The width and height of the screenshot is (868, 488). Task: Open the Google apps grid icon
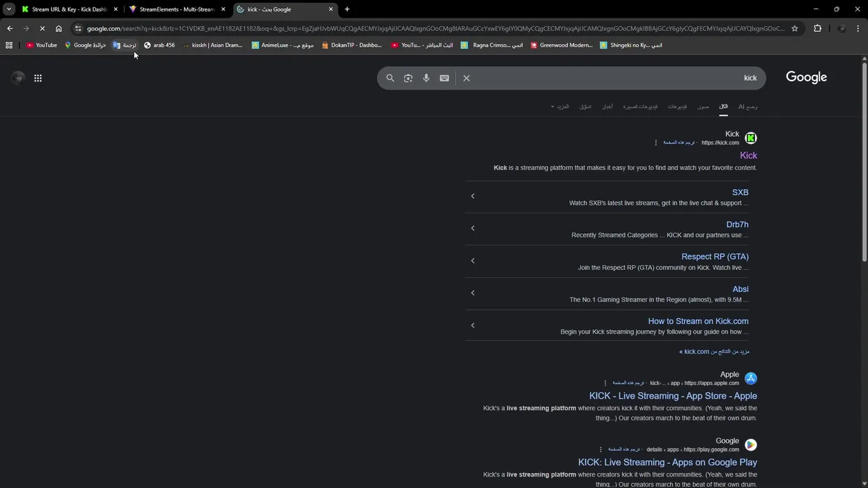(38, 78)
